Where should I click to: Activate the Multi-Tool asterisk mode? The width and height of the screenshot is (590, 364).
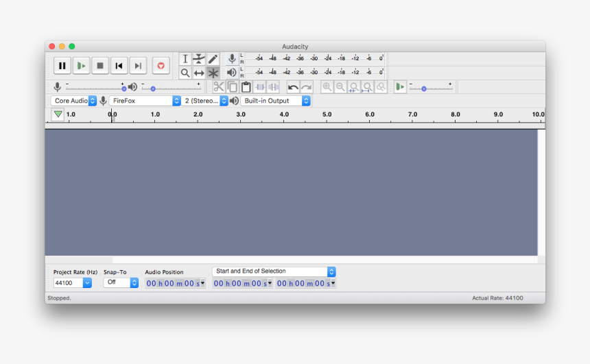(213, 73)
